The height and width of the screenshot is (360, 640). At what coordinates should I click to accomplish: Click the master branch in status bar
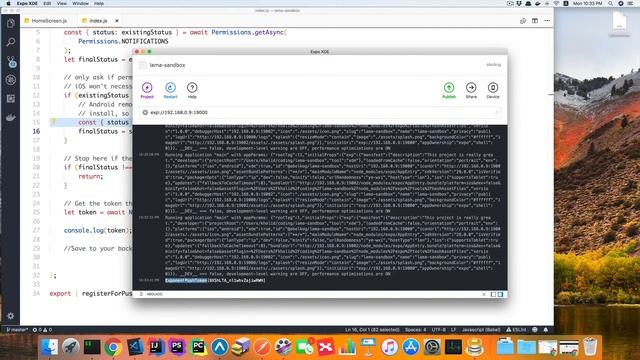17,329
